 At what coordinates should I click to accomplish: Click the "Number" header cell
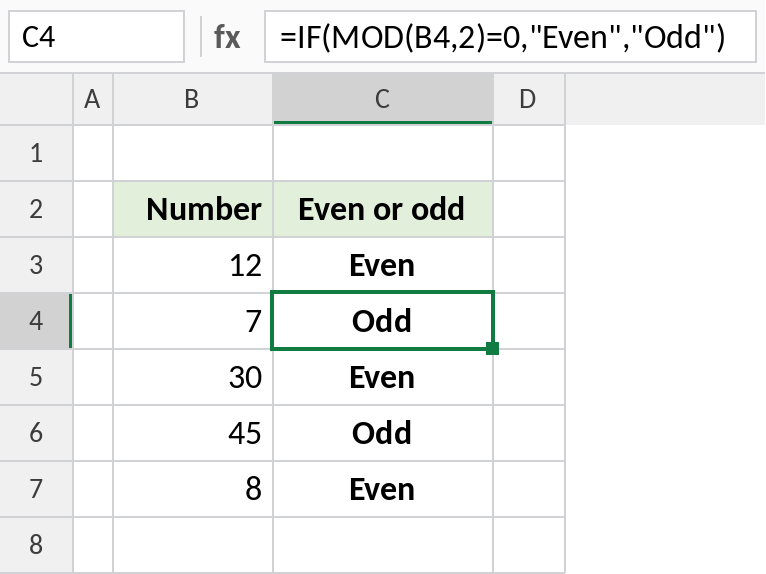click(x=193, y=209)
